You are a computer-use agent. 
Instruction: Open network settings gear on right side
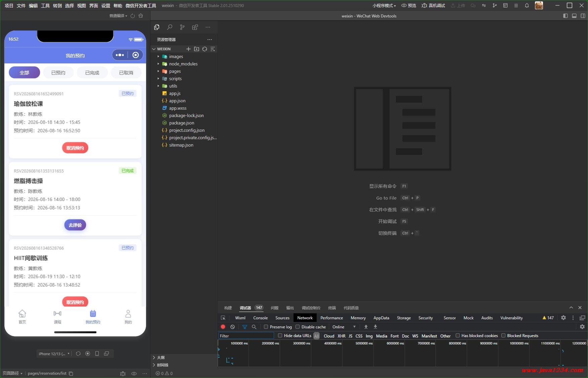point(582,327)
